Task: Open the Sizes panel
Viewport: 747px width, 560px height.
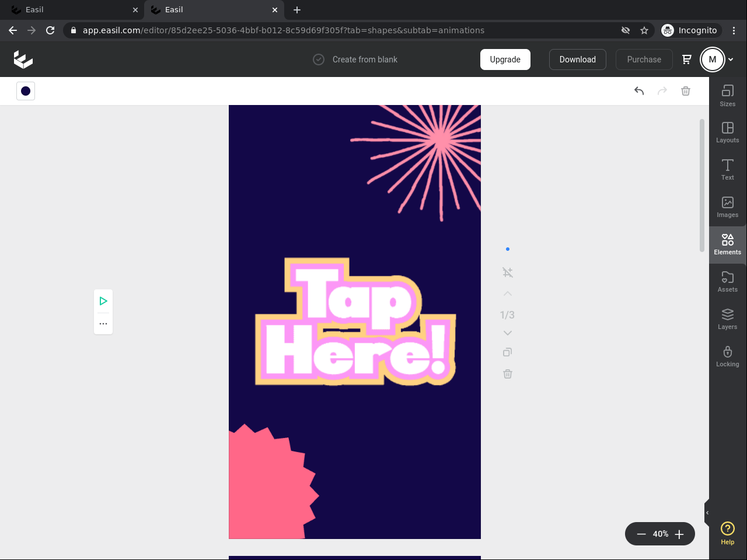Action: coord(728,96)
